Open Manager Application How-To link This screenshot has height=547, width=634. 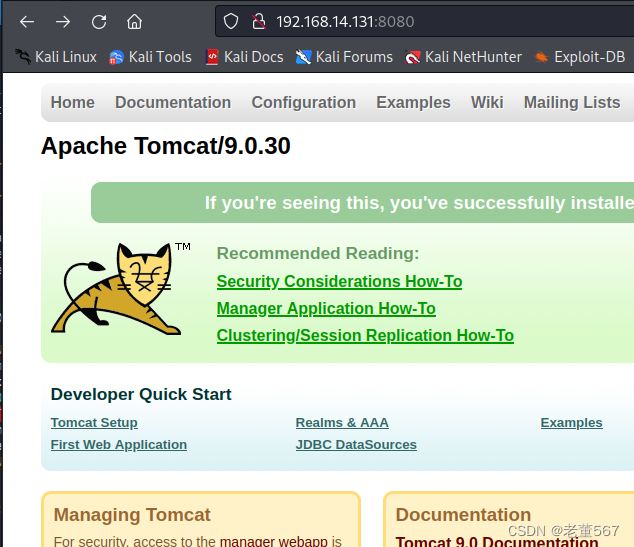click(x=326, y=308)
